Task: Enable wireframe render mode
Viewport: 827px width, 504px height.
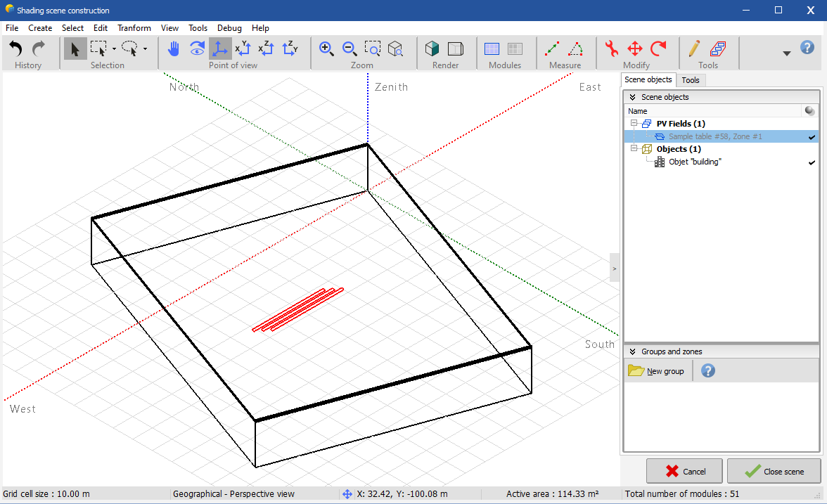Action: click(456, 49)
